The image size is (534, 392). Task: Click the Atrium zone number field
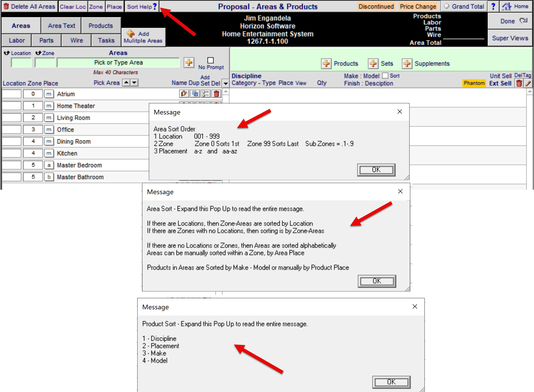click(x=33, y=94)
